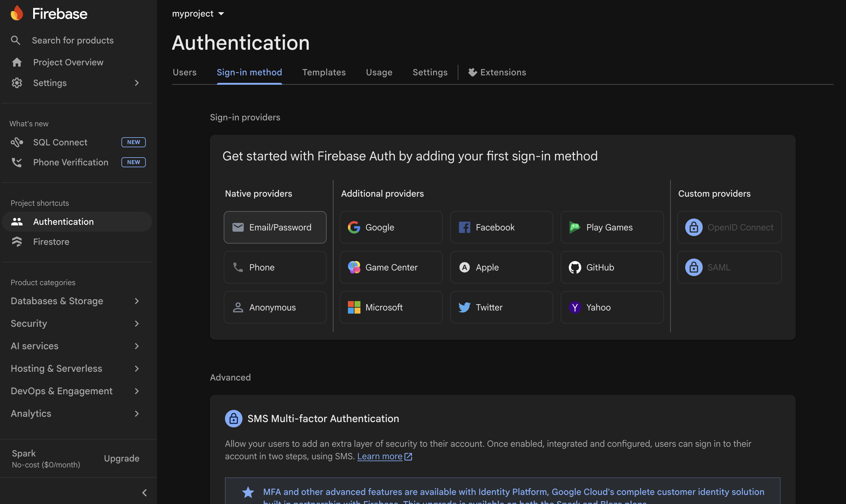
Task: Click the Game Center logo icon
Action: pyautogui.click(x=354, y=267)
